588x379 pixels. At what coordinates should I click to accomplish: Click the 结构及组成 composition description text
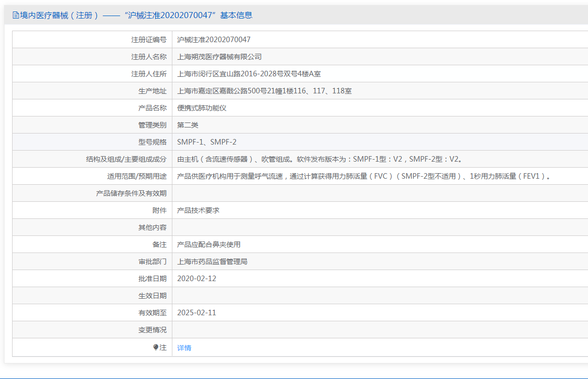tap(319, 159)
